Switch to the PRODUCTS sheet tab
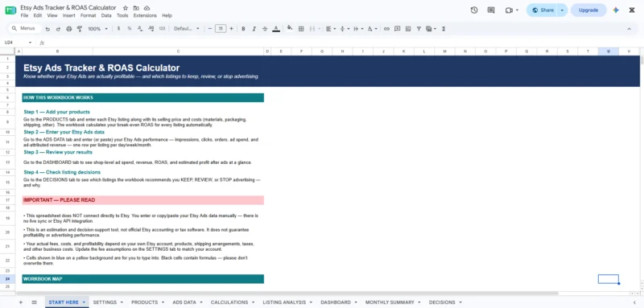 point(145,302)
